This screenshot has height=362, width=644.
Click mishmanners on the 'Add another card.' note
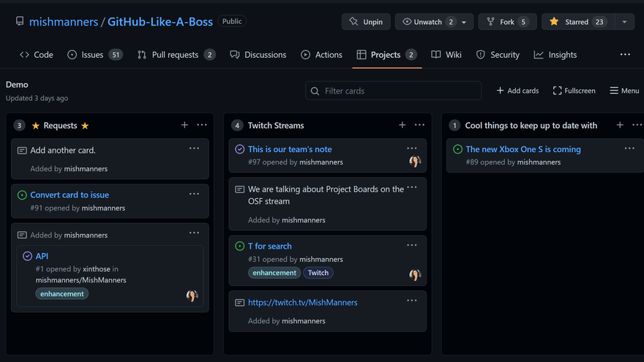[86, 169]
